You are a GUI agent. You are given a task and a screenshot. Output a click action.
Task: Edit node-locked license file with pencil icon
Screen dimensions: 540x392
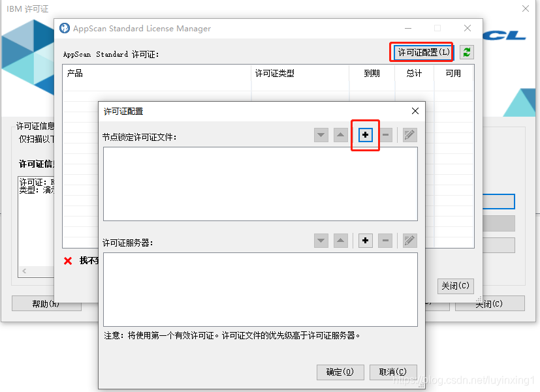click(409, 135)
